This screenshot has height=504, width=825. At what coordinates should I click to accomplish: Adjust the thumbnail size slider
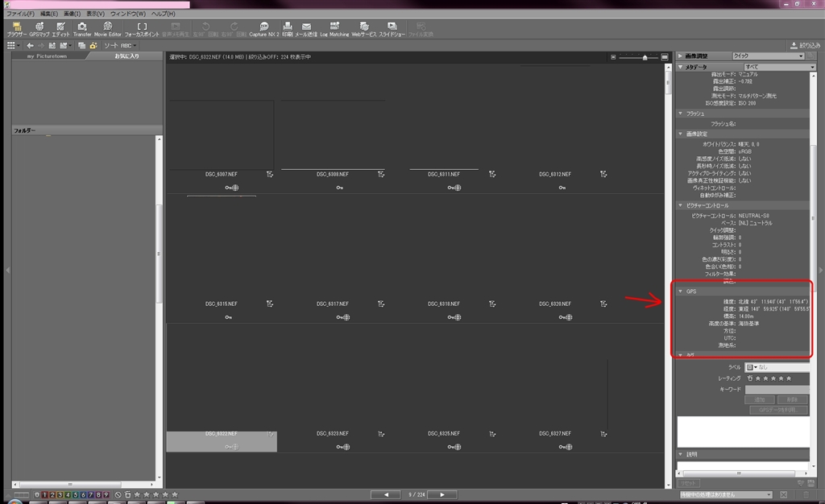(645, 57)
